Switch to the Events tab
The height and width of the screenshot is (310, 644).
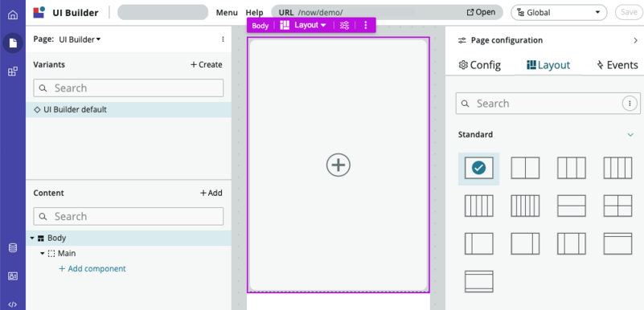(x=617, y=65)
